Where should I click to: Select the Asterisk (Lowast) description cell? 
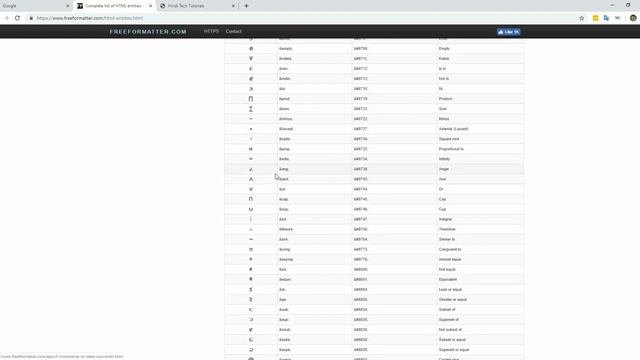coord(480,129)
